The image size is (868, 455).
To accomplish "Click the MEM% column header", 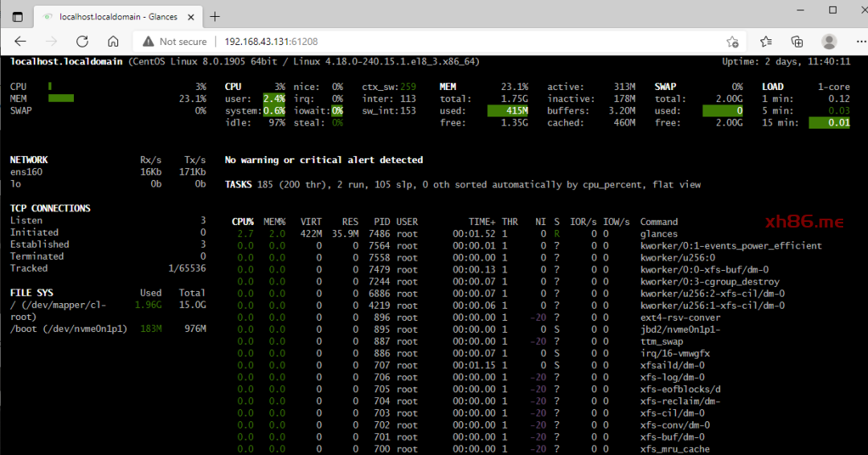I will coord(274,222).
